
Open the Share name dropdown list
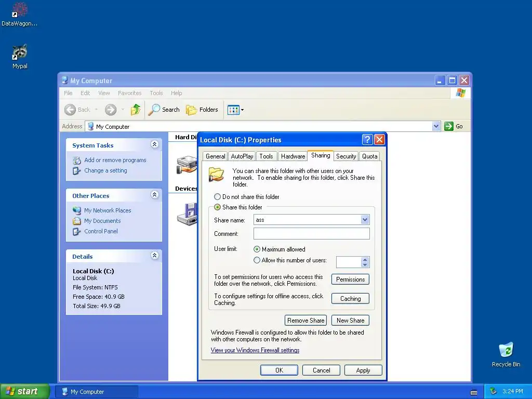click(x=365, y=220)
